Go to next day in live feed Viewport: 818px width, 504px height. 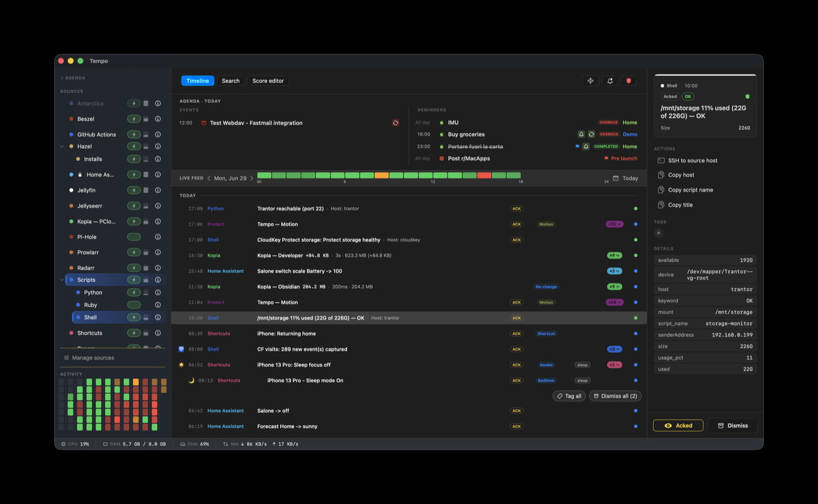point(252,178)
